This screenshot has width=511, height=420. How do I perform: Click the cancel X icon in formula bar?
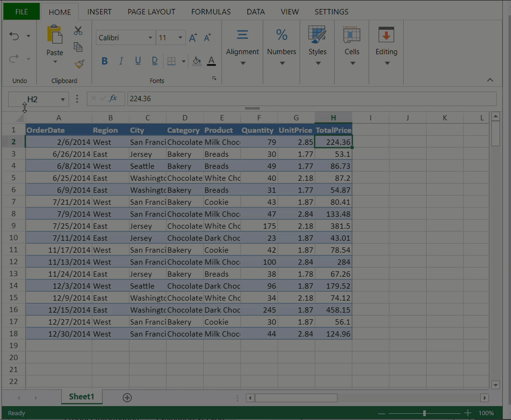(x=93, y=98)
